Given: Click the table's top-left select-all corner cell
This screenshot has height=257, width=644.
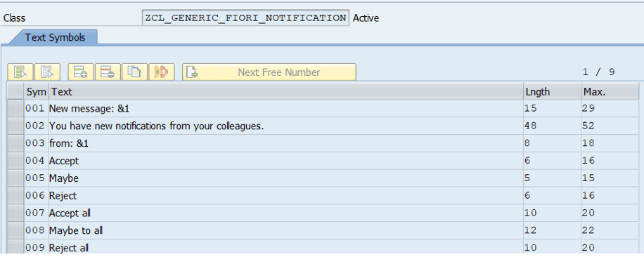Looking at the screenshot, I should tap(15, 92).
